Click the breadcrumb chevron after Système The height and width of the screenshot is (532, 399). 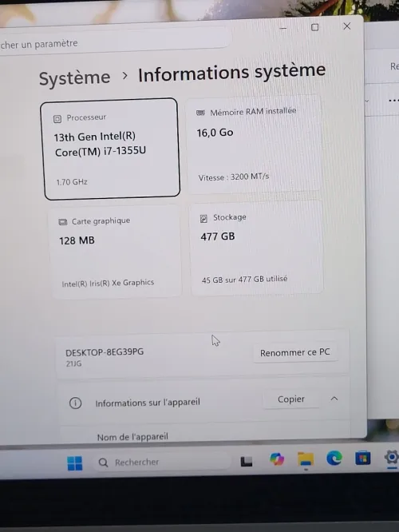[x=124, y=76]
